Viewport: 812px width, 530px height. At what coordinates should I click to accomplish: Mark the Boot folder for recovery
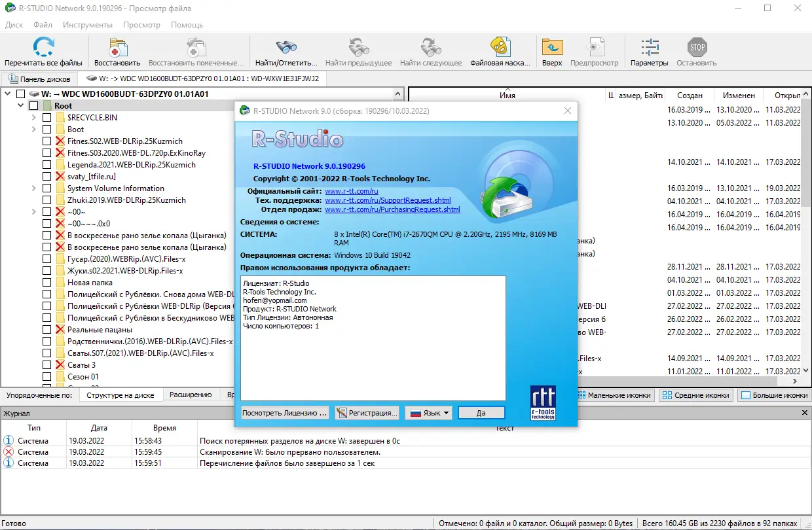click(x=45, y=129)
